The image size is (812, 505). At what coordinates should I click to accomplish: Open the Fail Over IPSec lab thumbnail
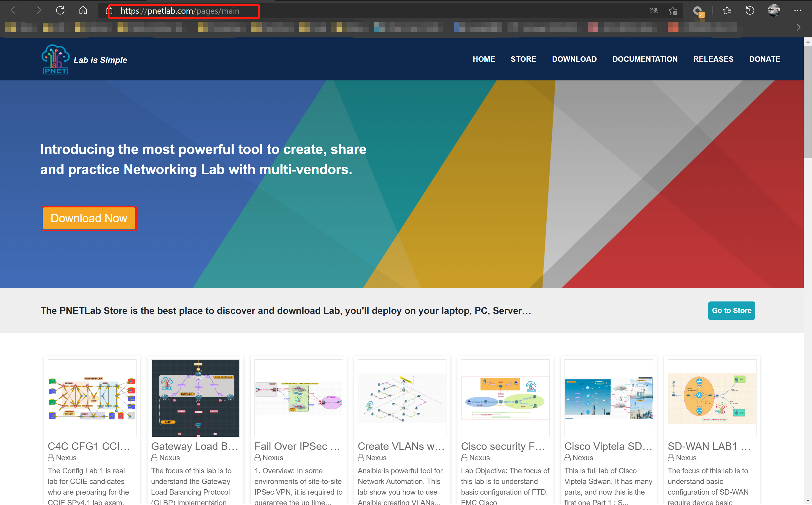coord(299,398)
